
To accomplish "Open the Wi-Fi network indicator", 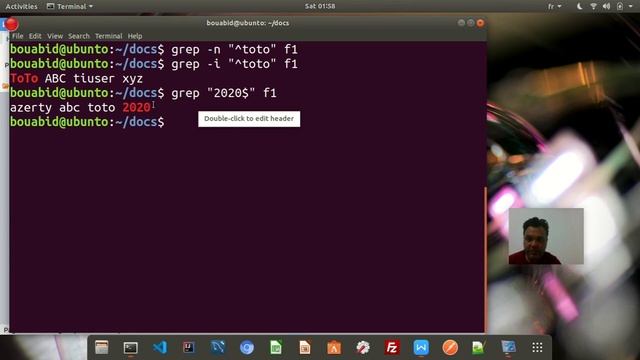I will pyautogui.click(x=593, y=6).
